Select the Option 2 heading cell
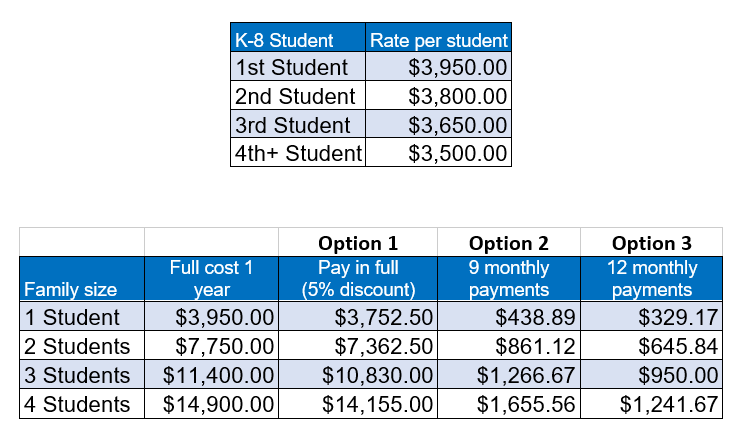746x421 pixels. (508, 243)
